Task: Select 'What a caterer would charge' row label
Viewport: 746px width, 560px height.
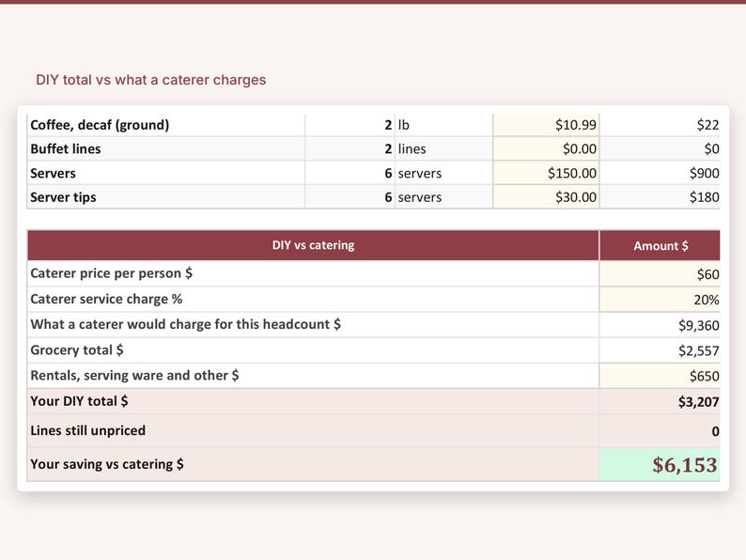Action: click(185, 324)
